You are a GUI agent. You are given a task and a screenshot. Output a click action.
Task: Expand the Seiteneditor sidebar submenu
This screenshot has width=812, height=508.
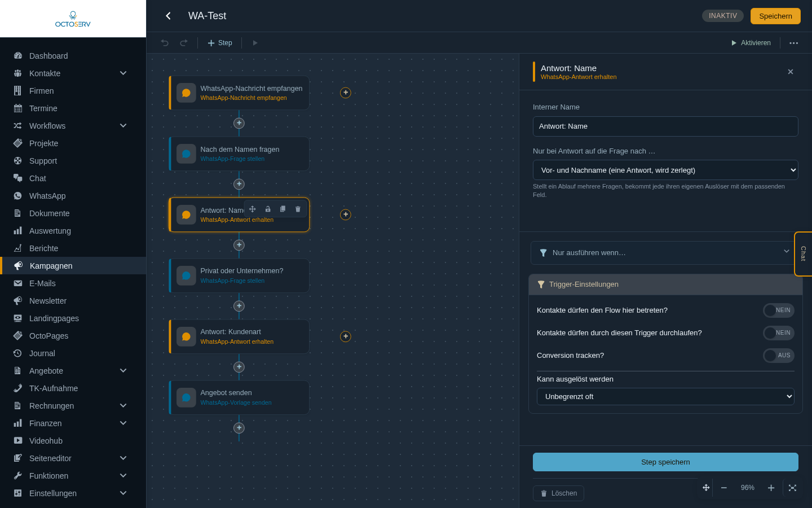pyautogui.click(x=123, y=458)
